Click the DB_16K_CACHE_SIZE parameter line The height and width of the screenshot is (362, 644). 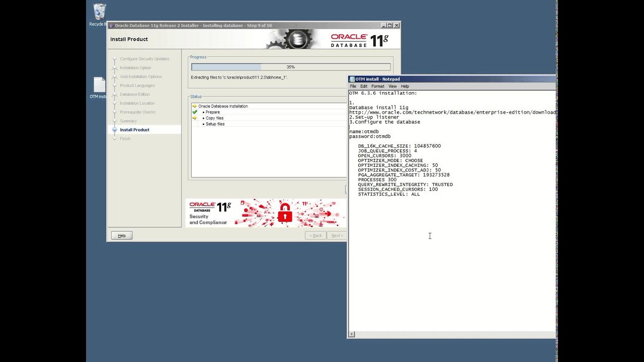click(x=399, y=146)
